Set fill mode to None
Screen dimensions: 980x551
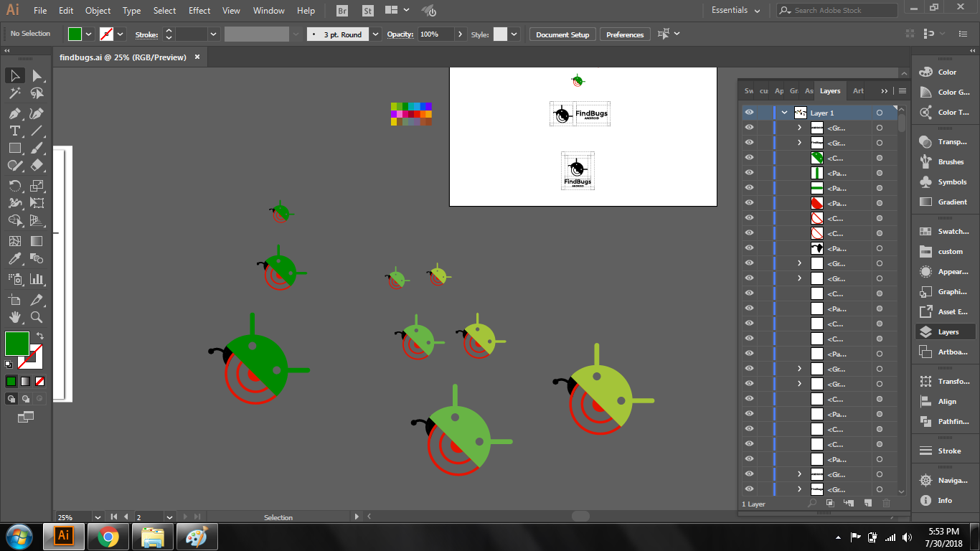(x=40, y=381)
